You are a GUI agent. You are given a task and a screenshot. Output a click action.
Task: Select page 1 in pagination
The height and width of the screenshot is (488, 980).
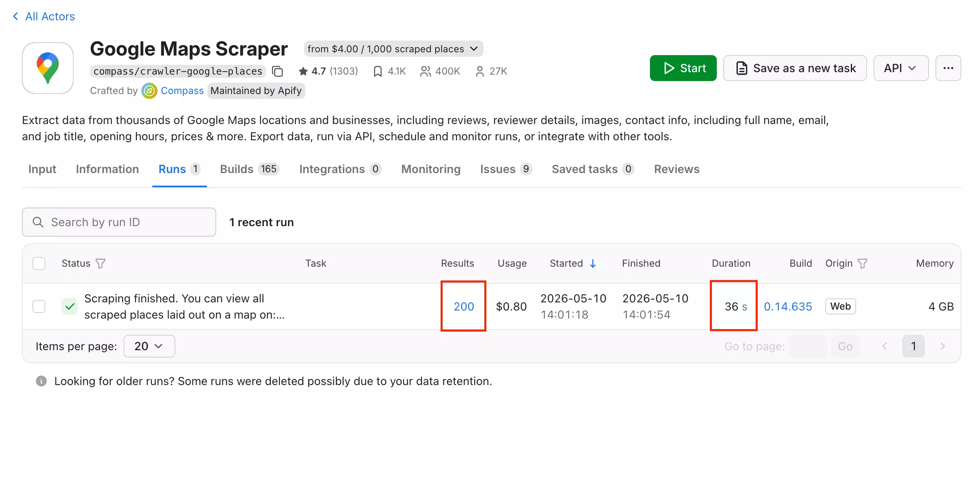pyautogui.click(x=914, y=346)
